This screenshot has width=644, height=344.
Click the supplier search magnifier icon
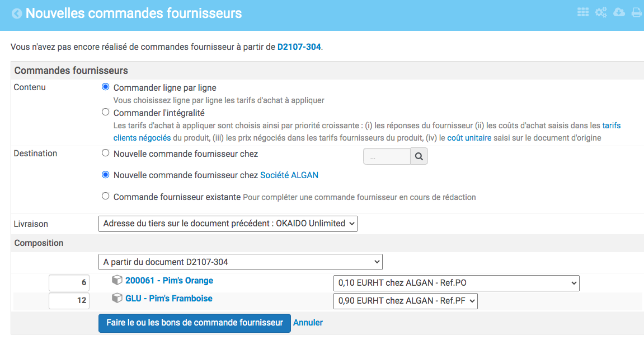coord(419,156)
